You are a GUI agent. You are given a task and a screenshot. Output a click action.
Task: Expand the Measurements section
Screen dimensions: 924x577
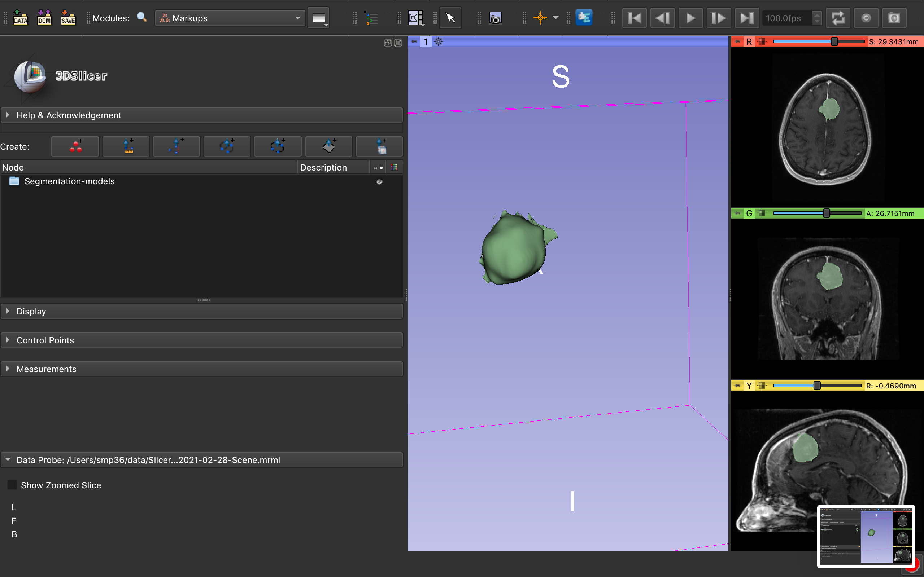(46, 369)
